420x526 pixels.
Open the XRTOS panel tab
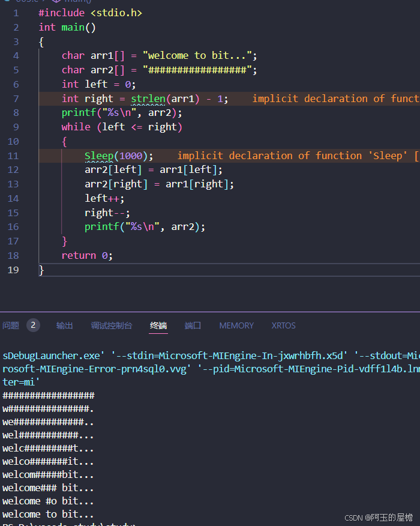284,325
